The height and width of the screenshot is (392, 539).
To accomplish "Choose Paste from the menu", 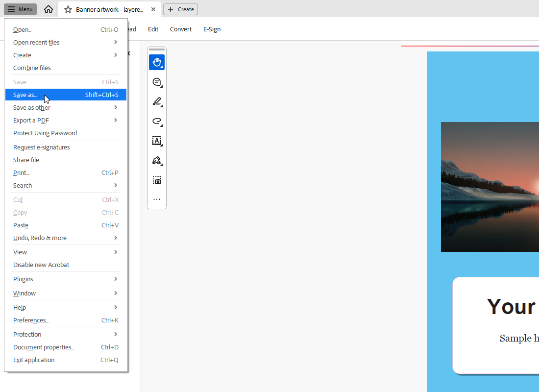I will coord(66,225).
